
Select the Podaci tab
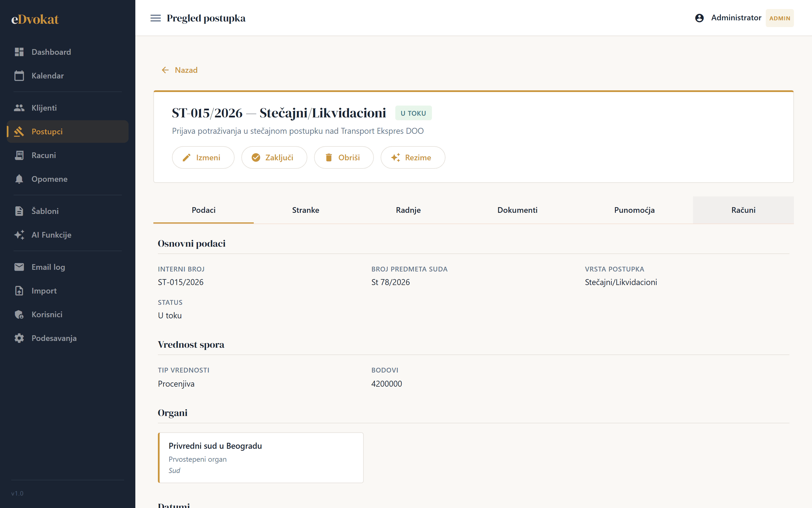coord(203,210)
